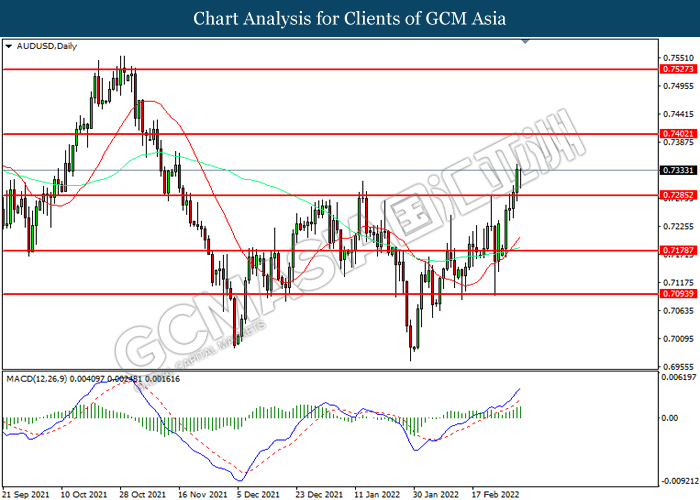The height and width of the screenshot is (500, 700).
Task: Click the 0.70095 price axis value
Action: pos(679,339)
